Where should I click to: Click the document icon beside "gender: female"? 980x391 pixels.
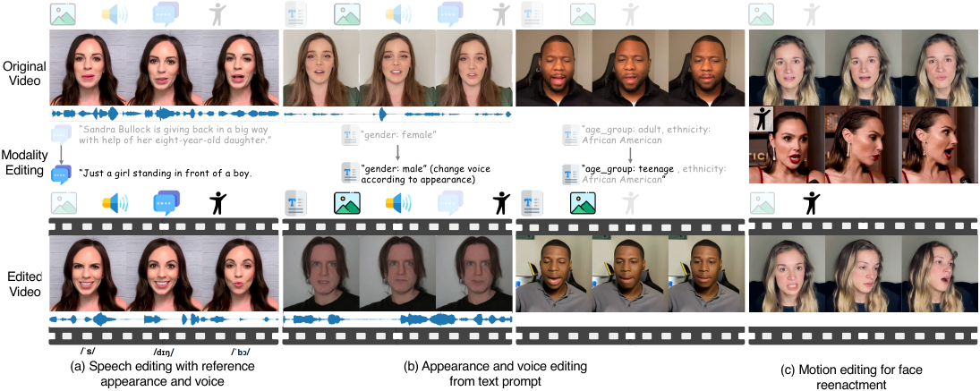[349, 135]
